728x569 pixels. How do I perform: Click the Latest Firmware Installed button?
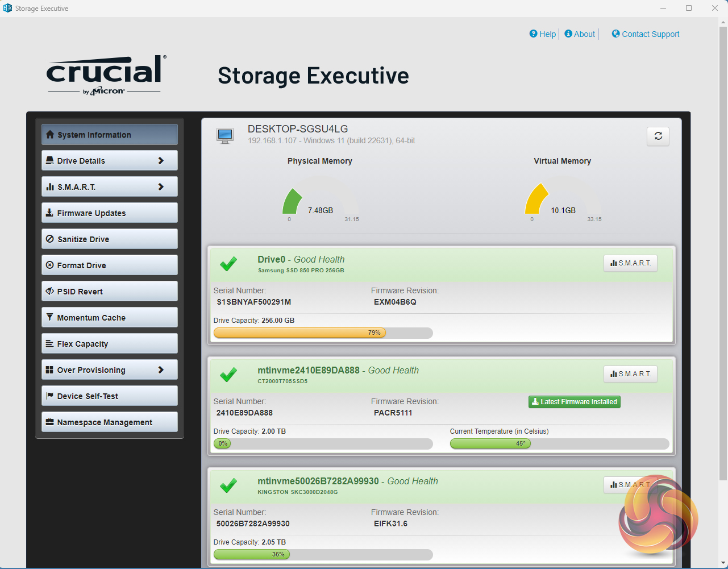pyautogui.click(x=574, y=402)
